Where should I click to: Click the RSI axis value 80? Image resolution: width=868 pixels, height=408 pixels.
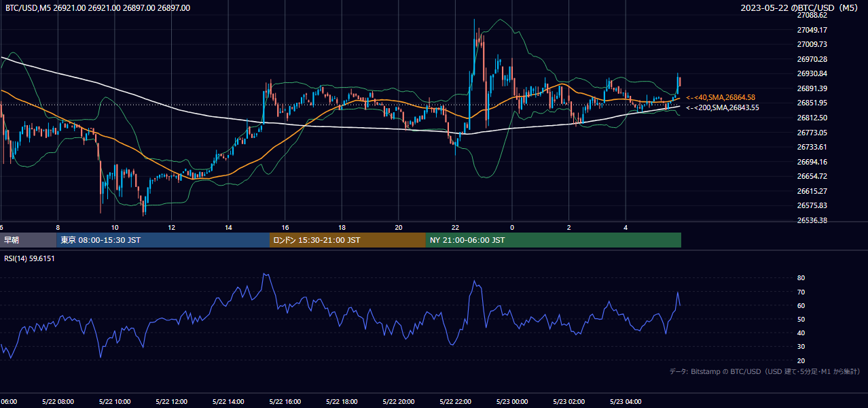click(x=801, y=278)
